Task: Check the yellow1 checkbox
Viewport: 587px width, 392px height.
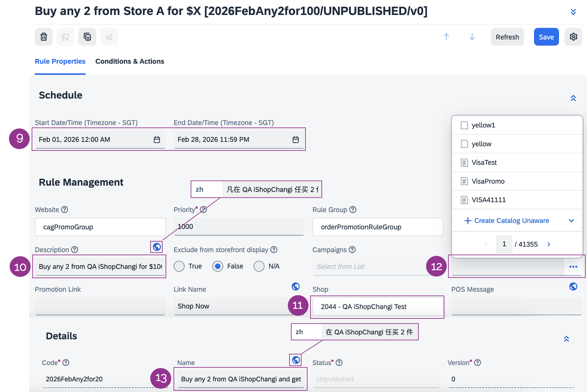Action: click(464, 125)
